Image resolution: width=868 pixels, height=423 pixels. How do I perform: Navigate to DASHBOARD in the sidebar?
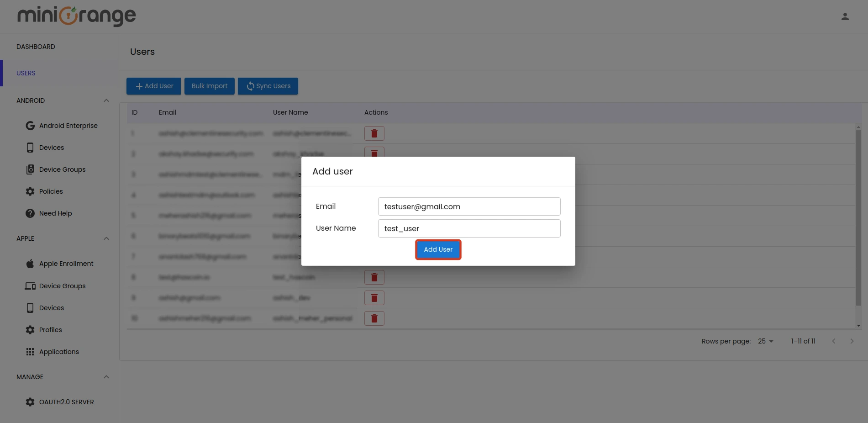coord(36,46)
